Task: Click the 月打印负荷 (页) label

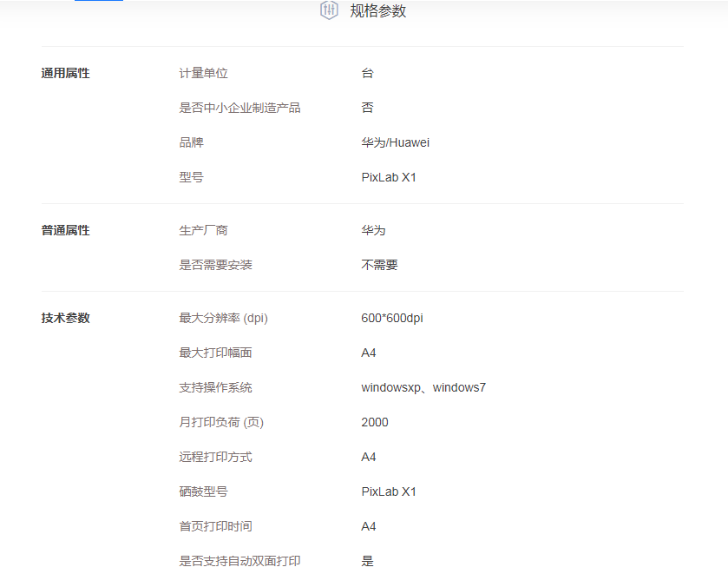Action: pyautogui.click(x=221, y=422)
